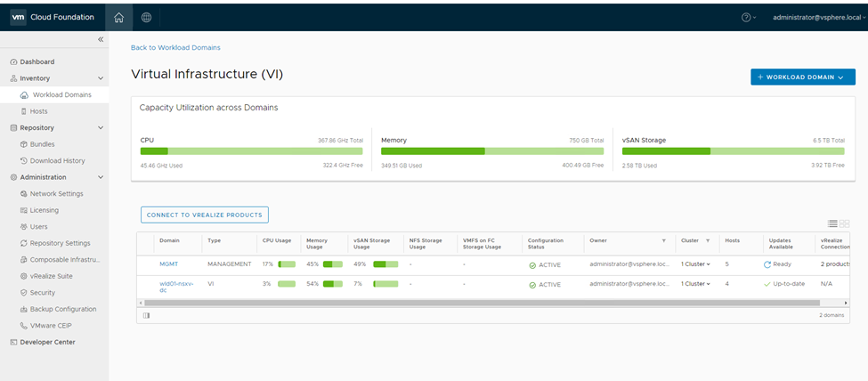The width and height of the screenshot is (868, 381).
Task: Collapse the Repository section
Action: point(101,128)
